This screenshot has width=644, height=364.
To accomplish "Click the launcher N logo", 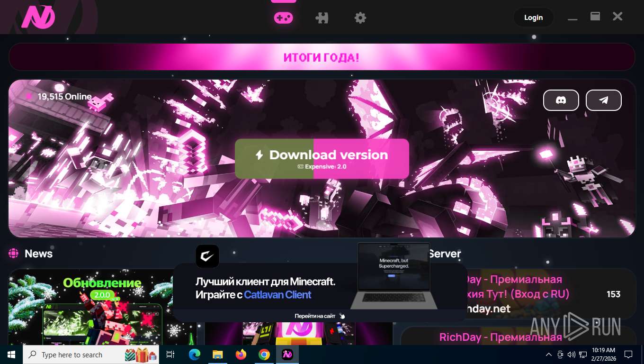I will (38, 18).
